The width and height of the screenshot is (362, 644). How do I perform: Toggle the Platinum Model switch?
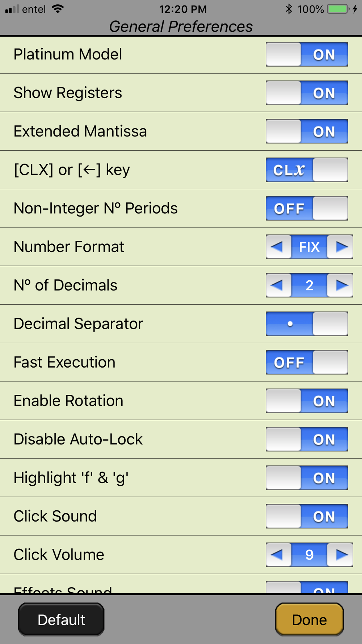[307, 54]
